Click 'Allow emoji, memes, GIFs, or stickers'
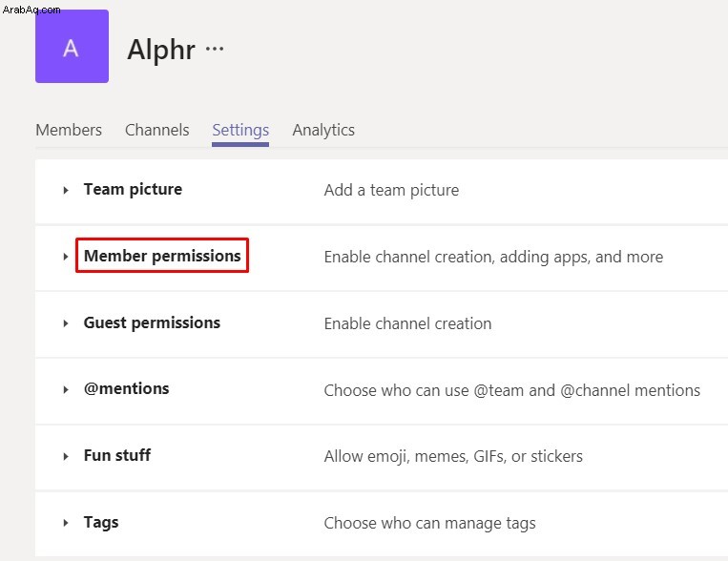728x561 pixels. coord(453,456)
